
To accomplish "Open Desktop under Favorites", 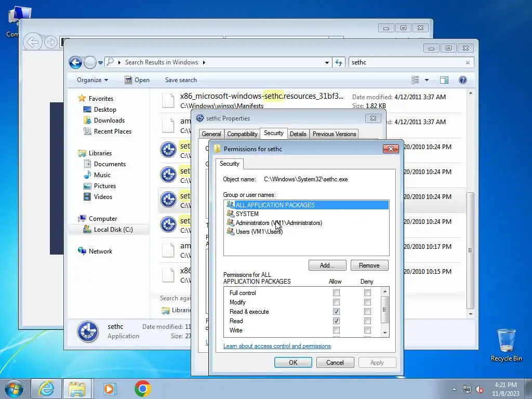I will [x=100, y=110].
